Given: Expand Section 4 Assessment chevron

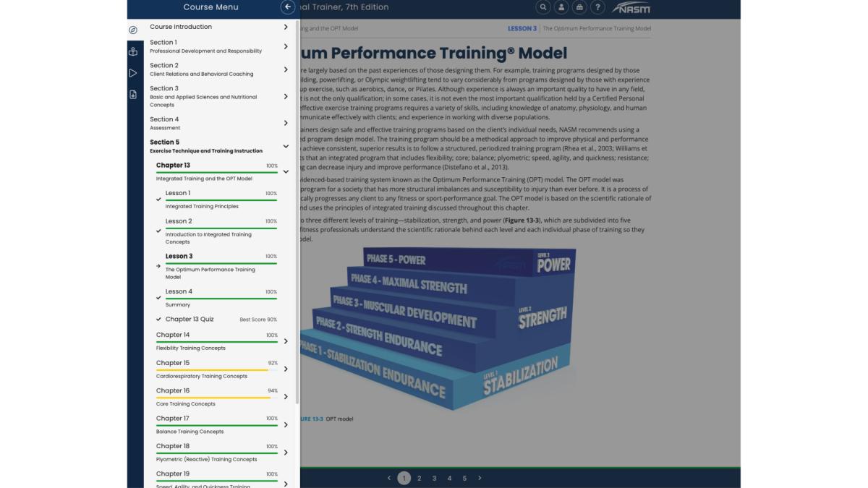Looking at the screenshot, I should pyautogui.click(x=286, y=123).
